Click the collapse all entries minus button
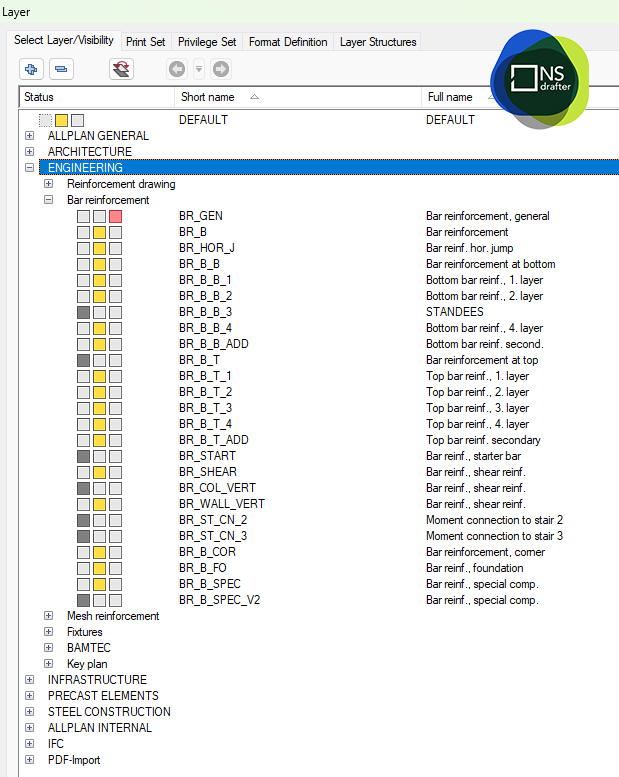 [x=60, y=69]
